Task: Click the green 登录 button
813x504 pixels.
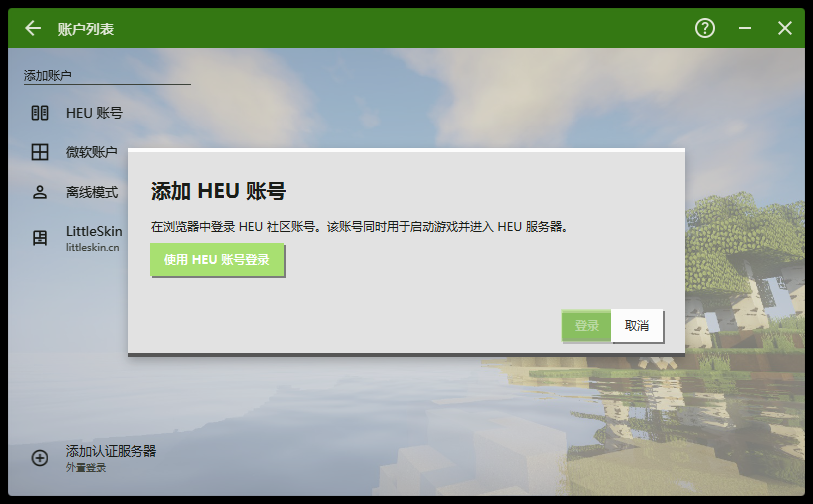Action: (x=586, y=326)
